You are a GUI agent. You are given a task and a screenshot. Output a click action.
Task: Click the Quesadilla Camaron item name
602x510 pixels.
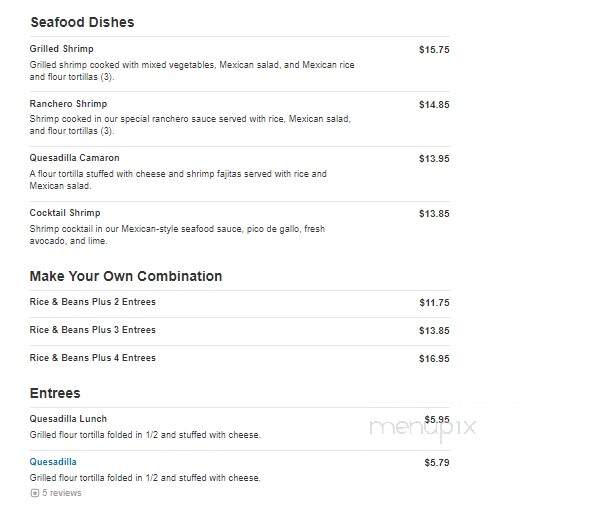[74, 158]
